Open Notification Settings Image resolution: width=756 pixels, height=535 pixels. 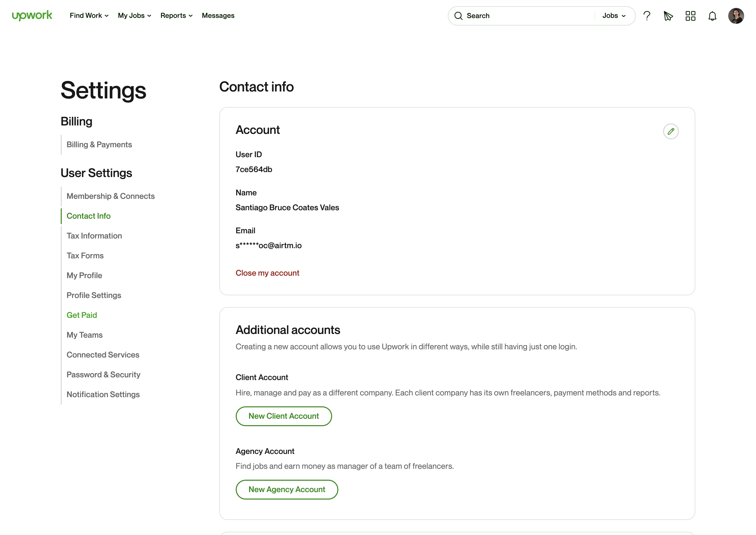(x=103, y=394)
